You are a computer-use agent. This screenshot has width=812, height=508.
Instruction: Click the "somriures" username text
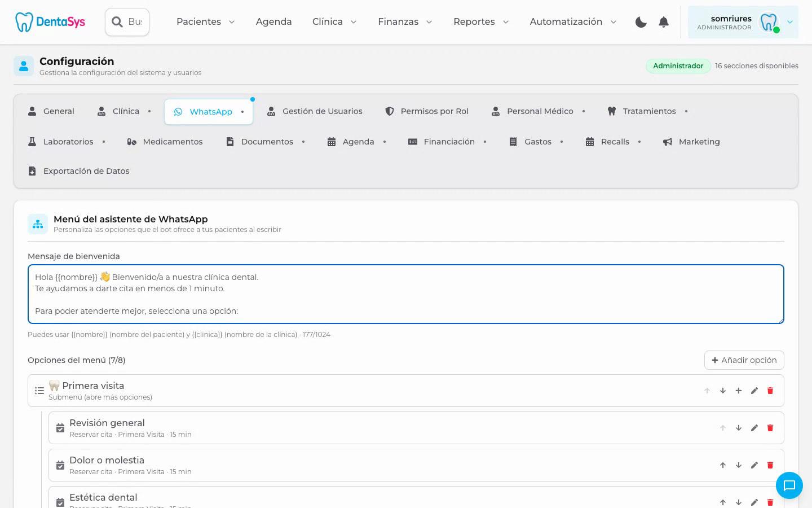pyautogui.click(x=731, y=19)
